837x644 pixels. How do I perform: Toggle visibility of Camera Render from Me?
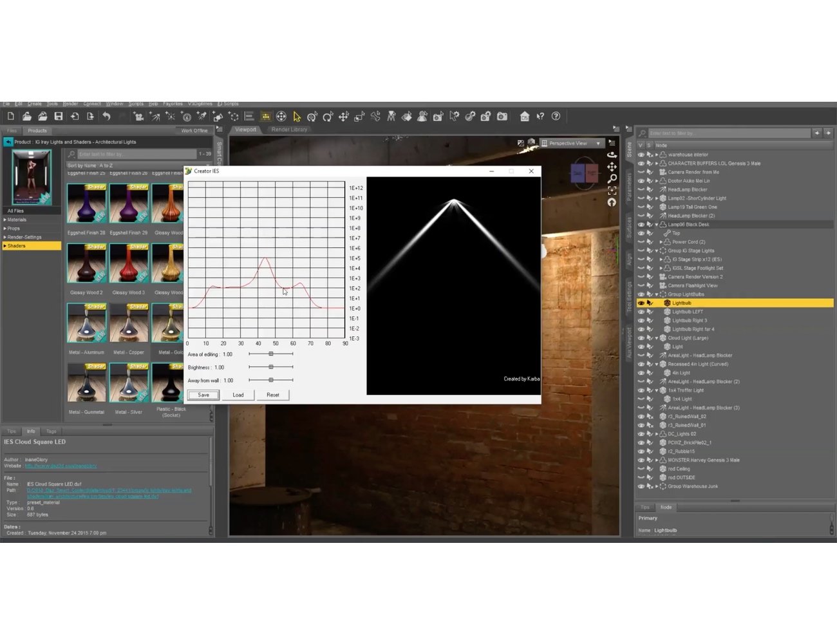click(641, 172)
